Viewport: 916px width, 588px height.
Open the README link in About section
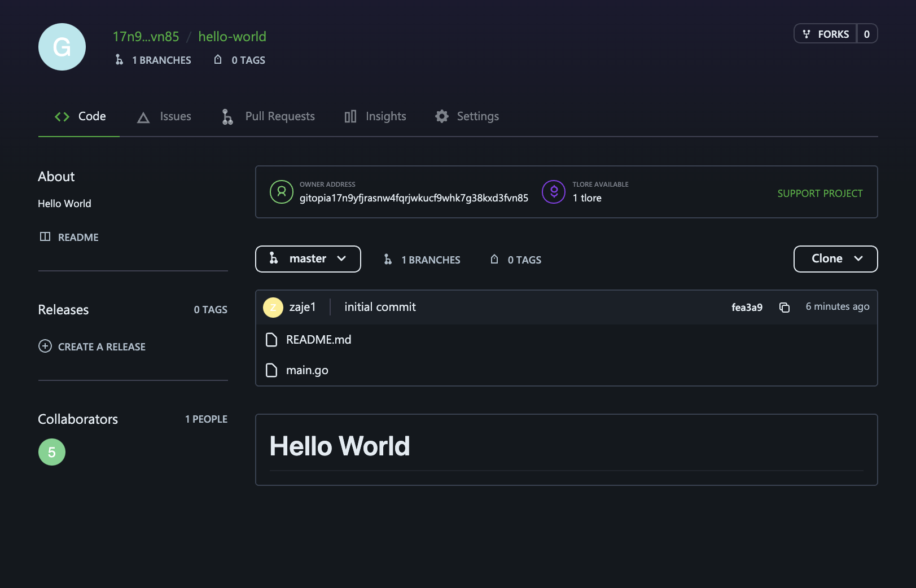(78, 238)
